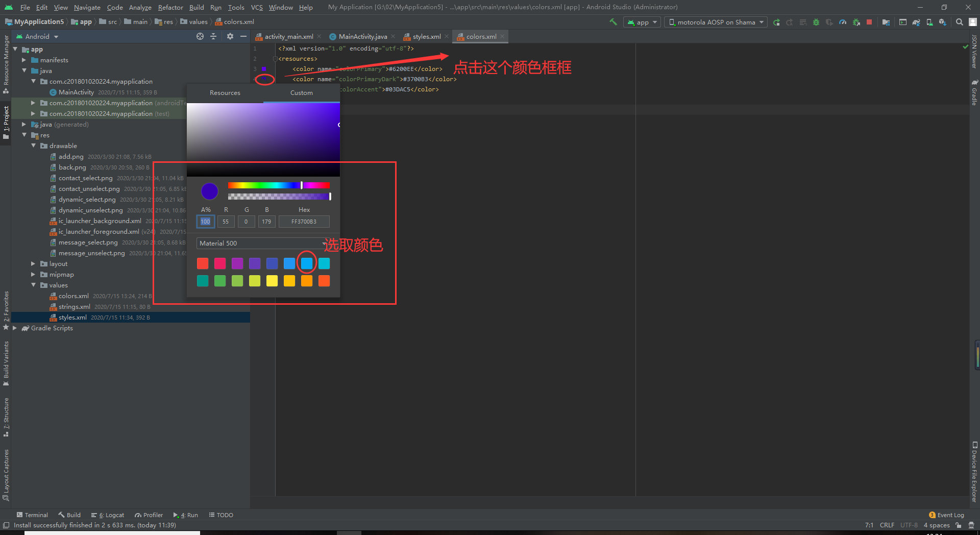This screenshot has width=980, height=535.
Task: Switch to the MainActivity.java editor tab
Action: (x=362, y=36)
